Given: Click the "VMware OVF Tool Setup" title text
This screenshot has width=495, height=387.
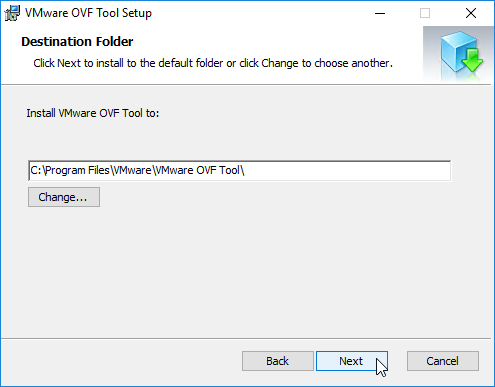Looking at the screenshot, I should (88, 13).
